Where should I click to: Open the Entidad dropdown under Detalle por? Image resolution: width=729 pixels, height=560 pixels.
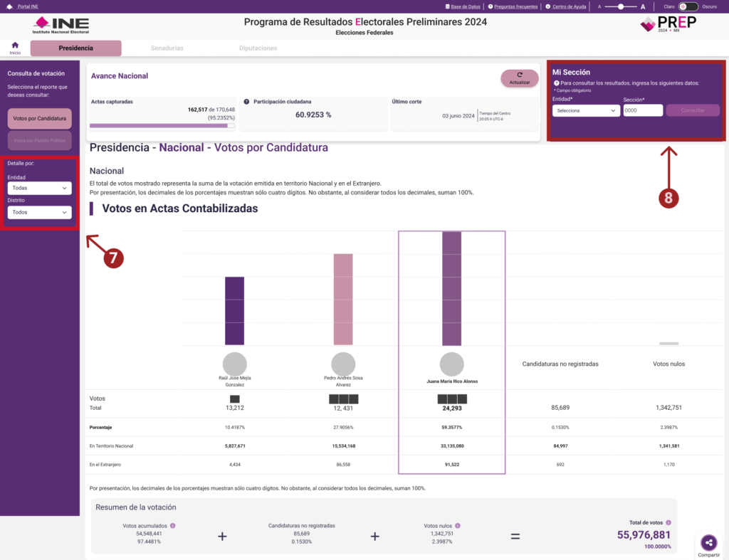40,189
